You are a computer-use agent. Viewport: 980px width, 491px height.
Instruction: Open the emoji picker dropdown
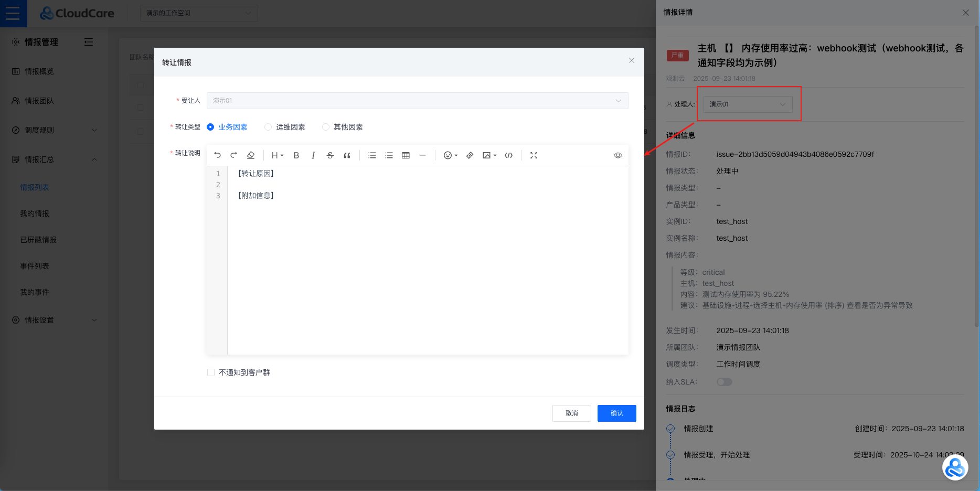[x=450, y=155]
